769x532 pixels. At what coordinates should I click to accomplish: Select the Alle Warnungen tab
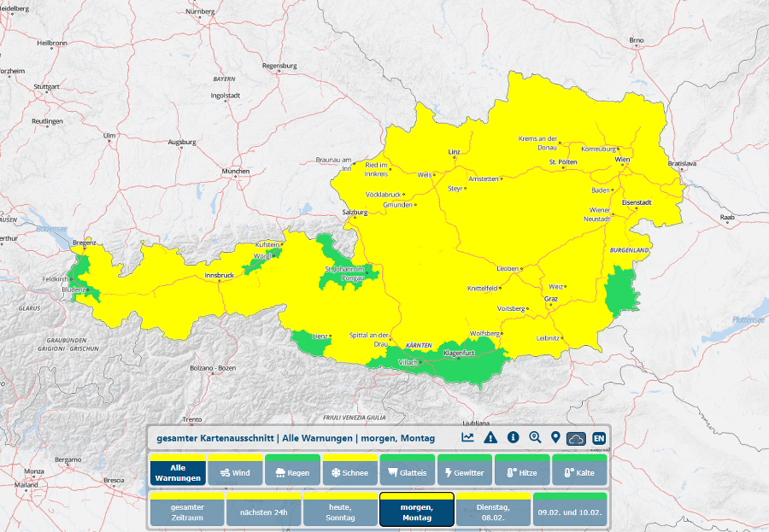[x=178, y=470]
